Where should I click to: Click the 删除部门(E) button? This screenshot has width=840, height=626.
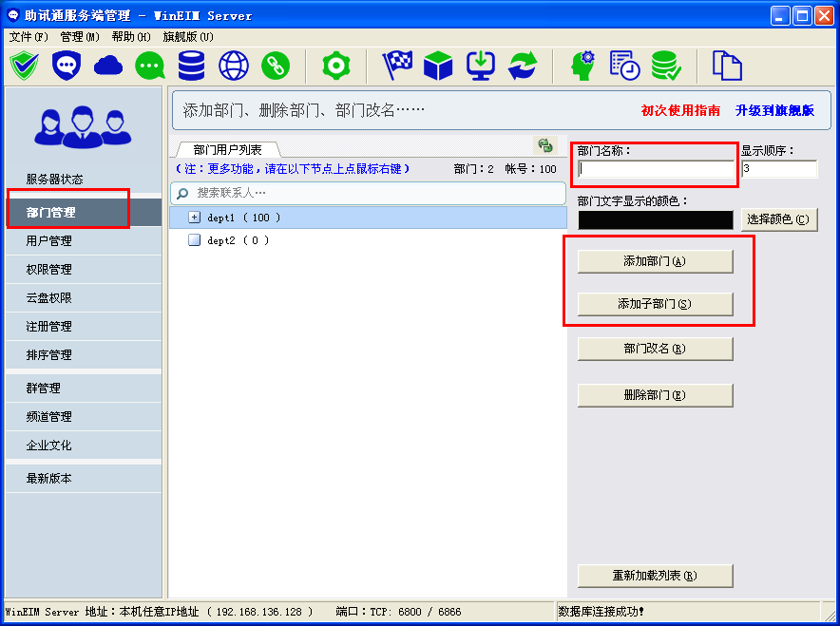click(654, 393)
